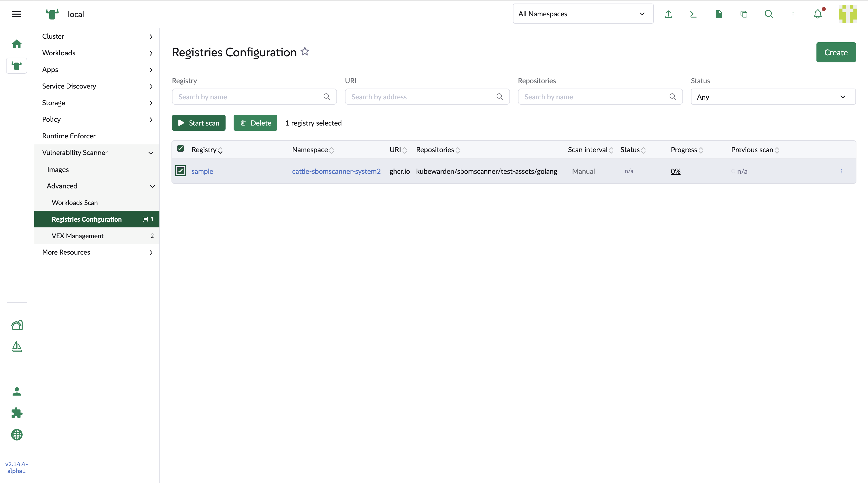This screenshot has width=868, height=483.
Task: Expand the Apps menu section
Action: click(x=97, y=69)
